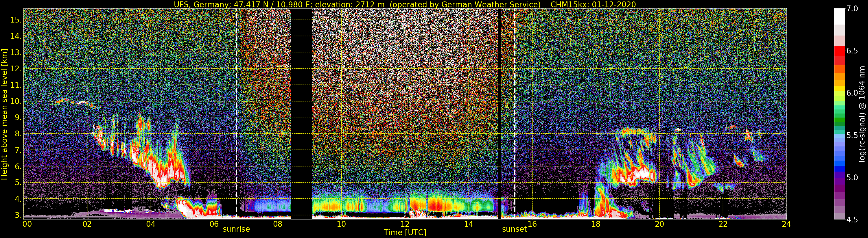
Task: Click the 10. tick on the height axis
Action: (16, 101)
